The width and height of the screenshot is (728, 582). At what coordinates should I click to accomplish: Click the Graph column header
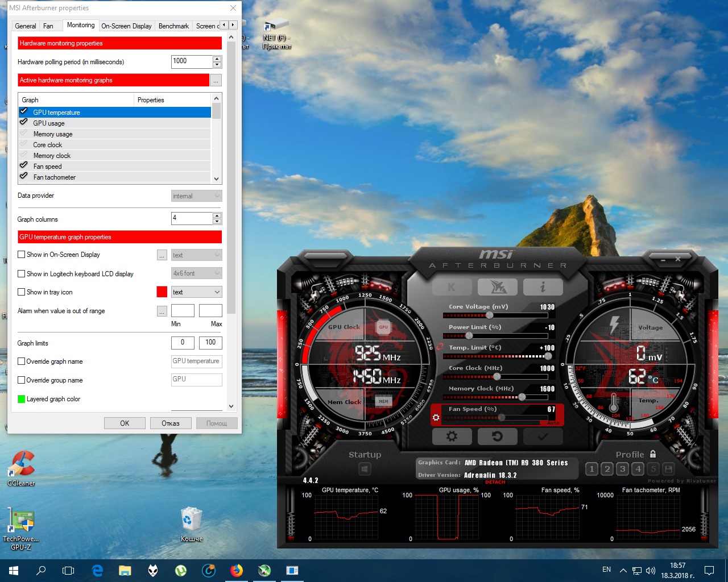click(77, 100)
